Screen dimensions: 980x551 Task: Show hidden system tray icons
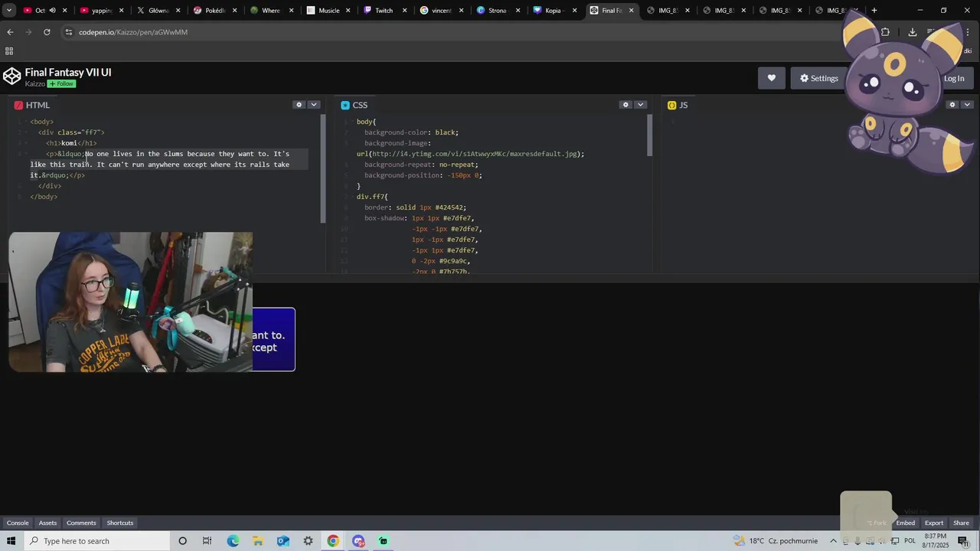[834, 541]
